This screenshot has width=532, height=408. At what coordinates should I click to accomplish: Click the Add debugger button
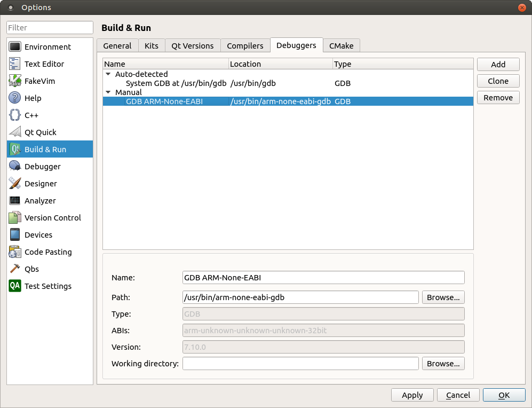click(498, 65)
